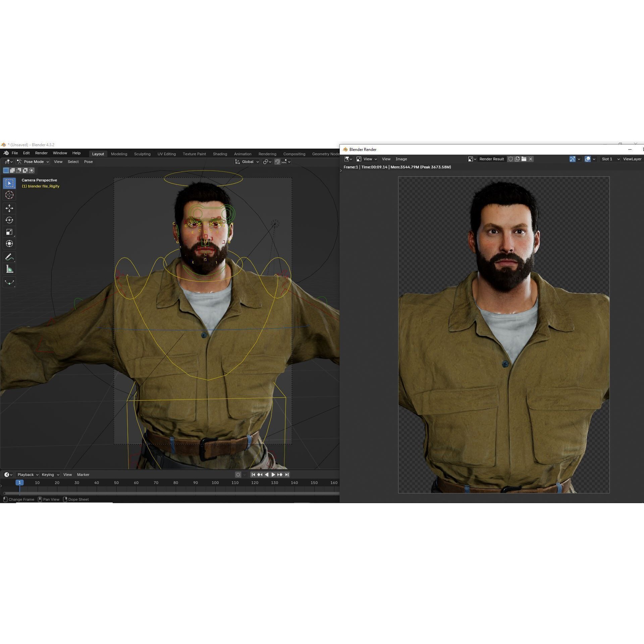The width and height of the screenshot is (644, 644).
Task: Open the Keying popover in timeline
Action: 50,475
